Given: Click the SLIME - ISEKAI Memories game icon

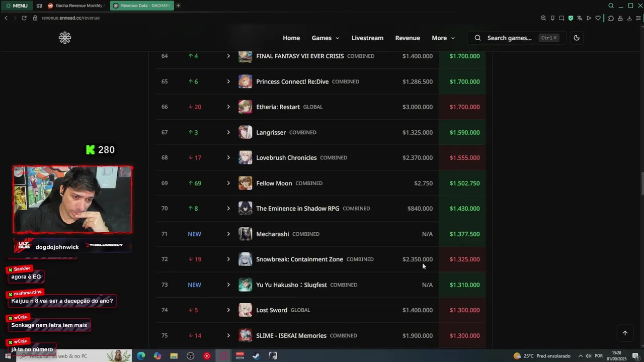Looking at the screenshot, I should 245,335.
